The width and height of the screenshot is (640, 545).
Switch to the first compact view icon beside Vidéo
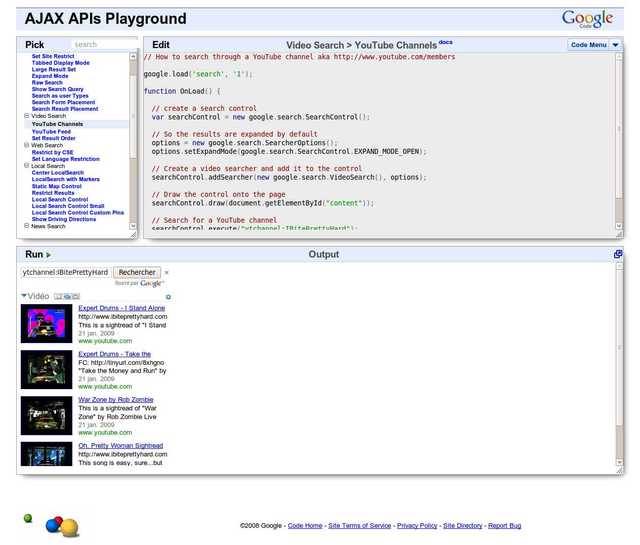pyautogui.click(x=58, y=296)
